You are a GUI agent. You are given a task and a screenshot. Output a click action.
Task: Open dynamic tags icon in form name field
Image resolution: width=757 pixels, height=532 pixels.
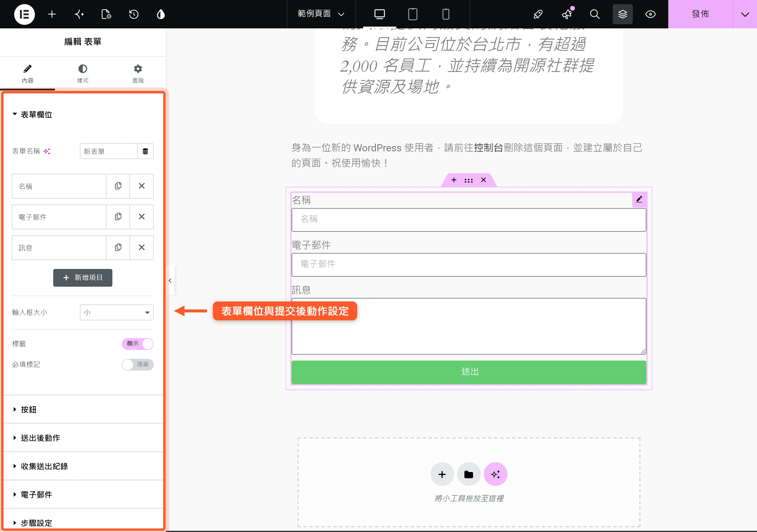(145, 151)
